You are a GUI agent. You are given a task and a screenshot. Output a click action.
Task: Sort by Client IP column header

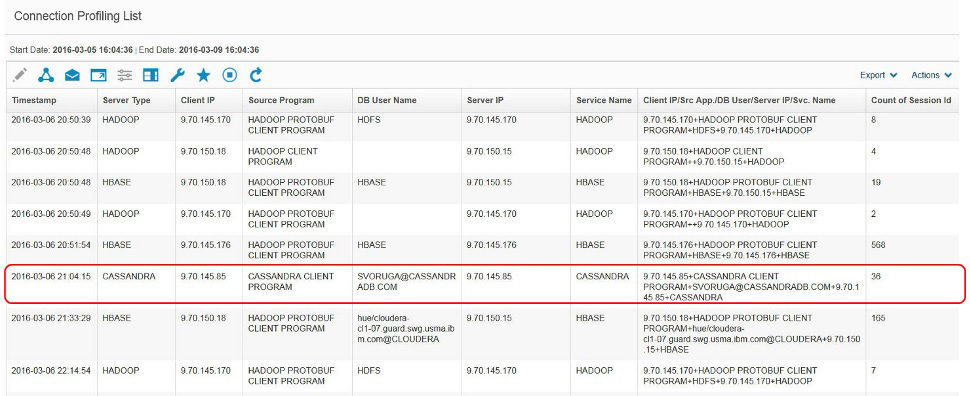[209, 100]
